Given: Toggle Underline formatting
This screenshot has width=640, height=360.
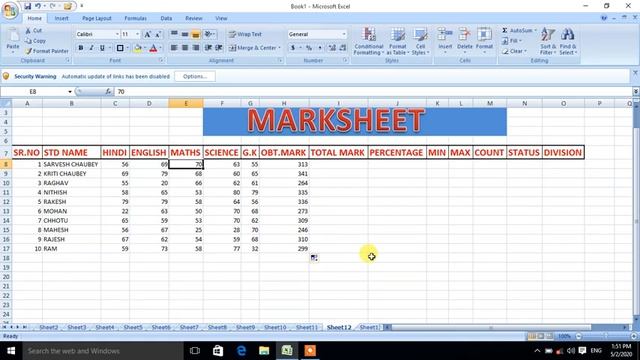Looking at the screenshot, I should tap(102, 48).
